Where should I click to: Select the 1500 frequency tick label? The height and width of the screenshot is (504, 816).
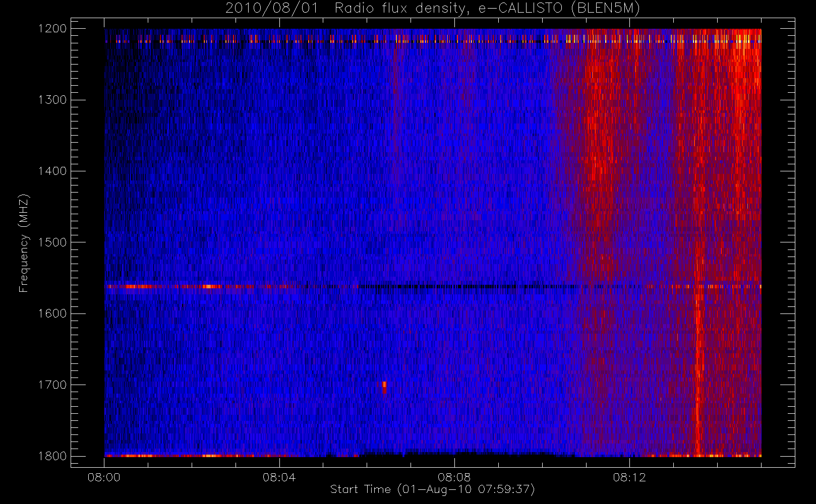pos(52,242)
